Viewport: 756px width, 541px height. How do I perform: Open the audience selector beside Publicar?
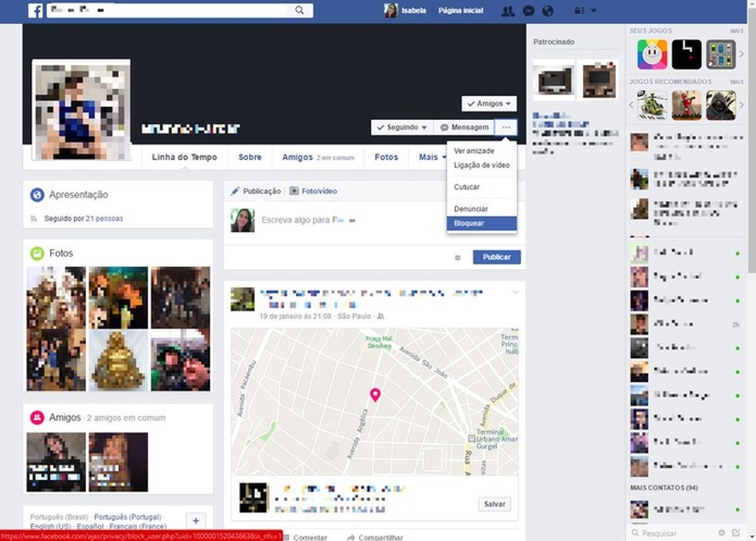[458, 257]
